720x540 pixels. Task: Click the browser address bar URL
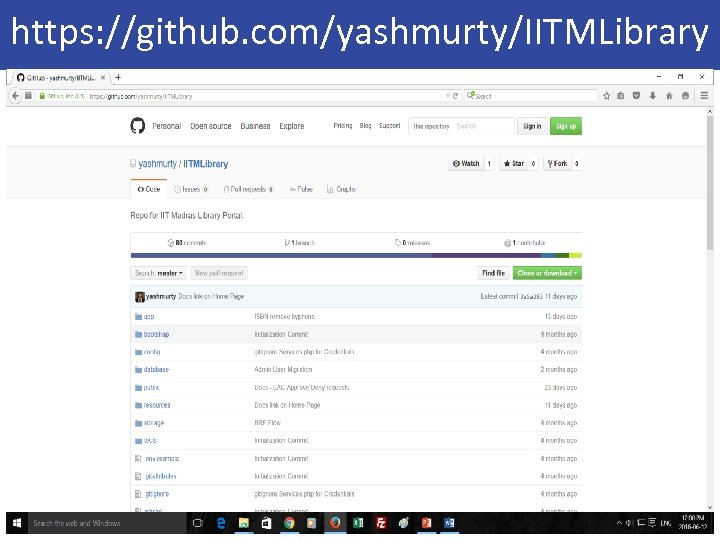click(x=141, y=96)
